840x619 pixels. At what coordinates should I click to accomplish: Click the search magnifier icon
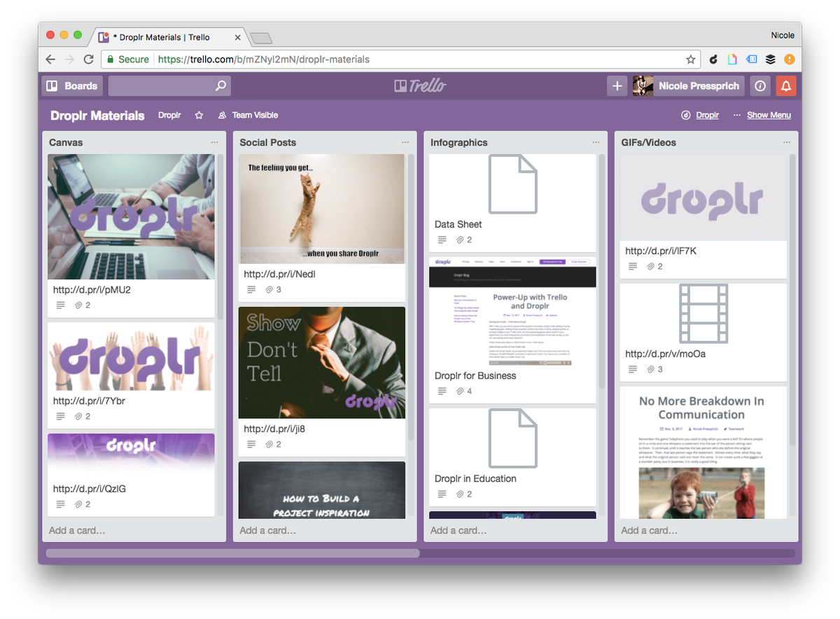point(220,86)
